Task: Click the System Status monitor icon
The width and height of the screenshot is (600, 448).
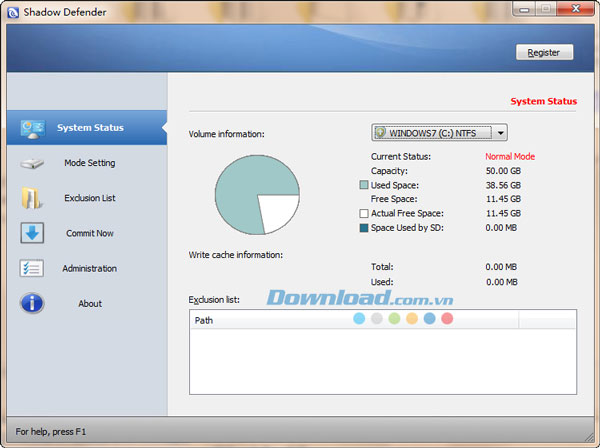Action: [33, 129]
